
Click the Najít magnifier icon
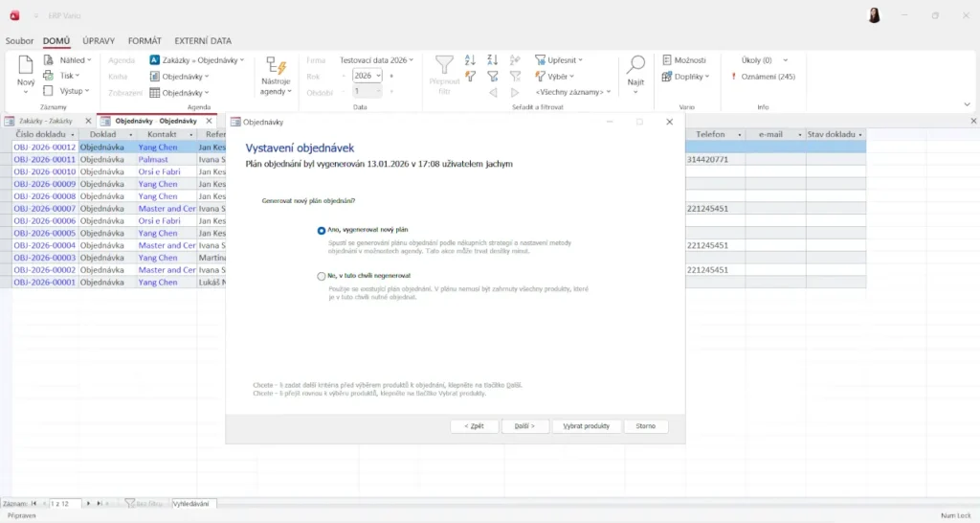pos(635,65)
